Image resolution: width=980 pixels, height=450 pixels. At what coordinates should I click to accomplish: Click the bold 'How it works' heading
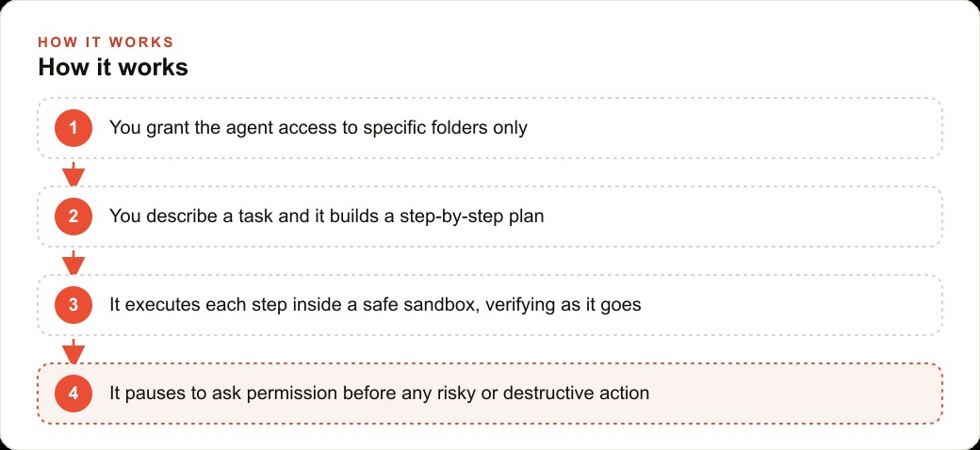[x=113, y=68]
